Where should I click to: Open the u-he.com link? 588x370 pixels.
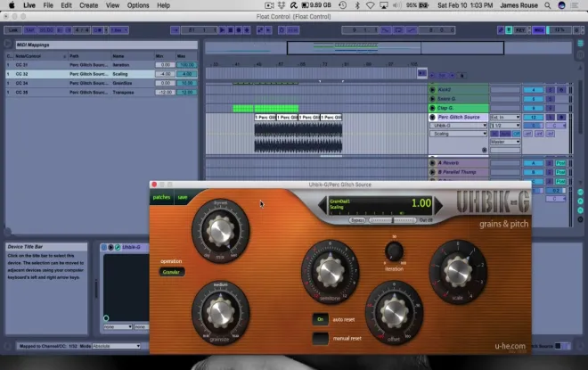[x=510, y=346]
